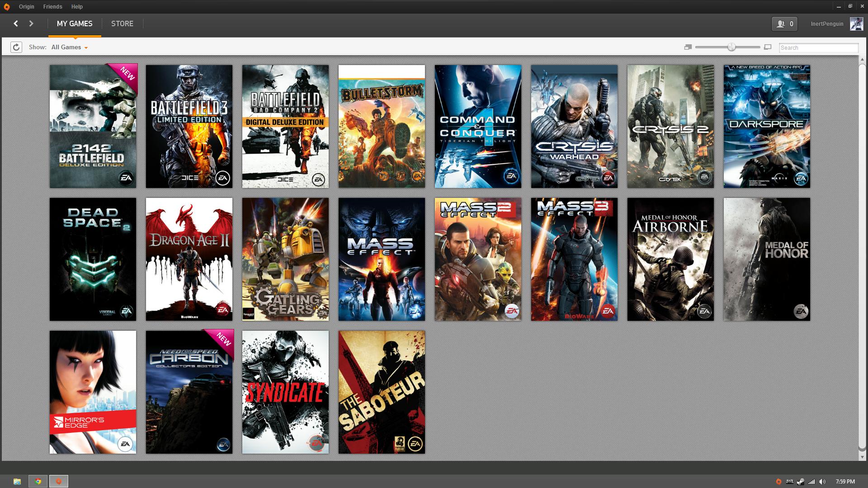
Task: Select the Mass Effect 2 cover
Action: click(x=478, y=259)
